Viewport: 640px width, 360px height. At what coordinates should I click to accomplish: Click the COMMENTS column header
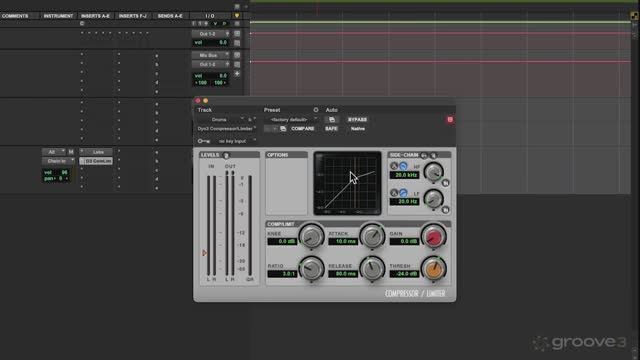tap(15, 16)
